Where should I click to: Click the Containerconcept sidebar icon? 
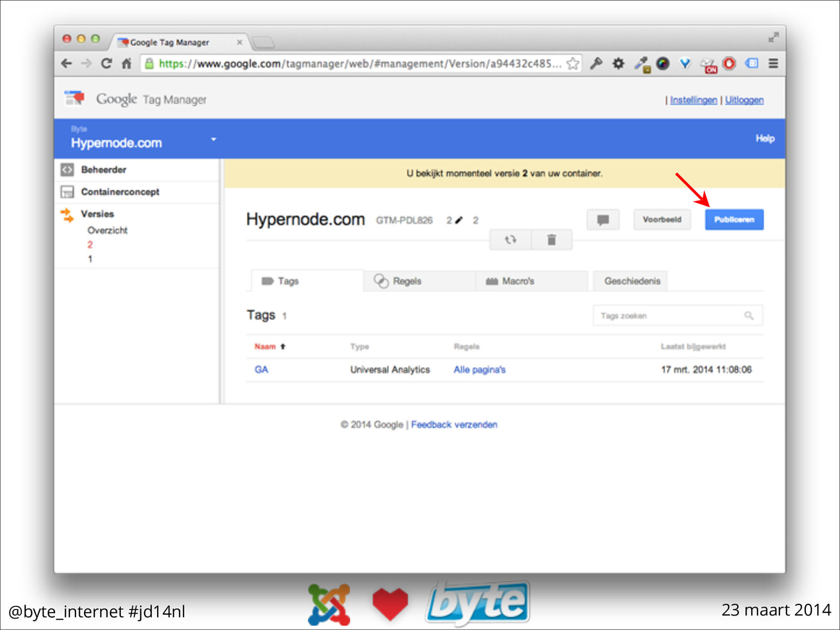(67, 192)
